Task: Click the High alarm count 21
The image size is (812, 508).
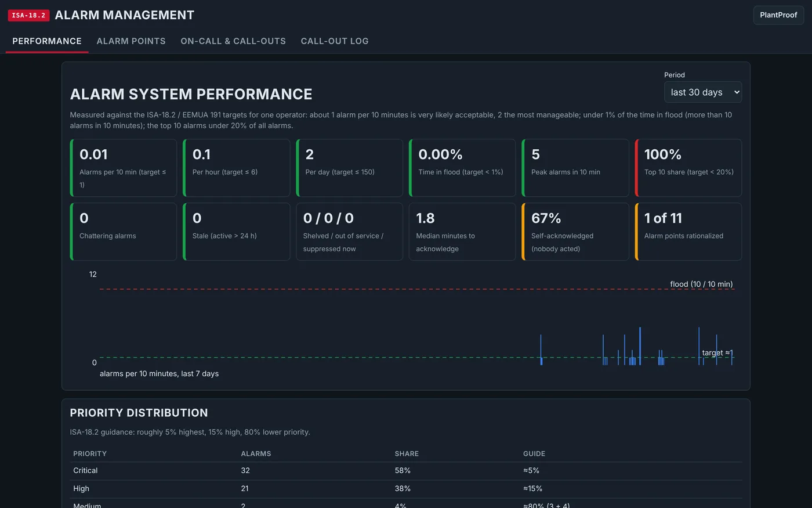Action: pyautogui.click(x=245, y=488)
